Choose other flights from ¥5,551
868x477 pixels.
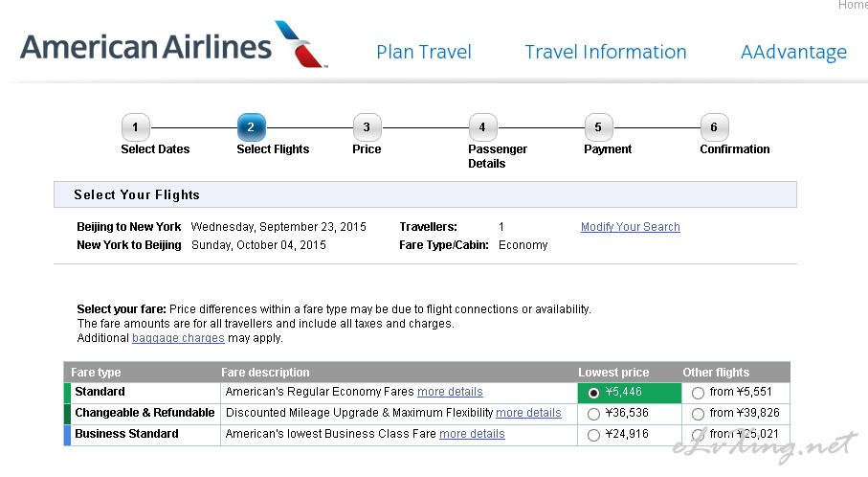coord(698,393)
